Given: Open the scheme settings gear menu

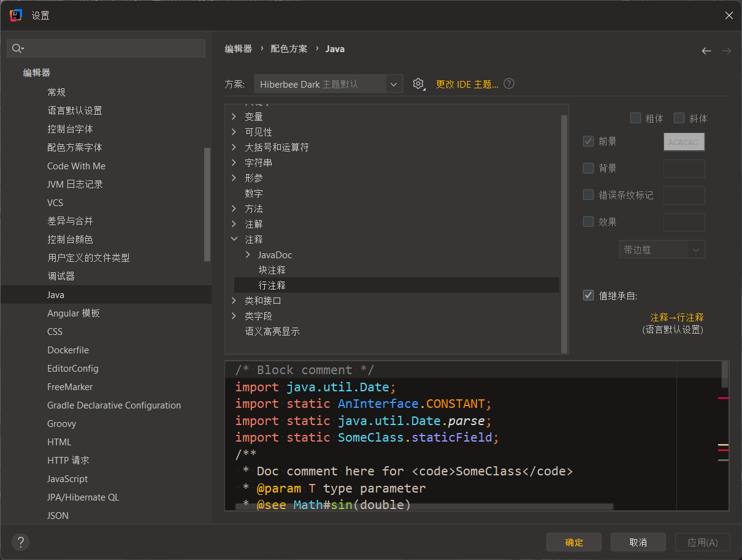Looking at the screenshot, I should click(x=419, y=84).
